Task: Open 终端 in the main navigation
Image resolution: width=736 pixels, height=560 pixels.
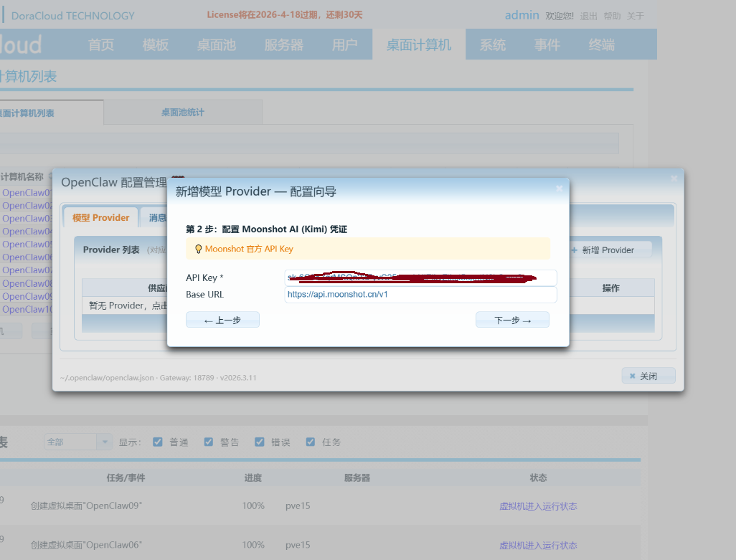Action: click(601, 45)
